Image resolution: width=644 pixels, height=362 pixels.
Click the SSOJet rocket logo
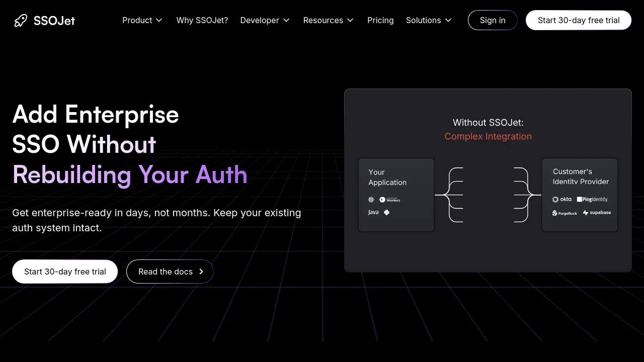[44, 20]
